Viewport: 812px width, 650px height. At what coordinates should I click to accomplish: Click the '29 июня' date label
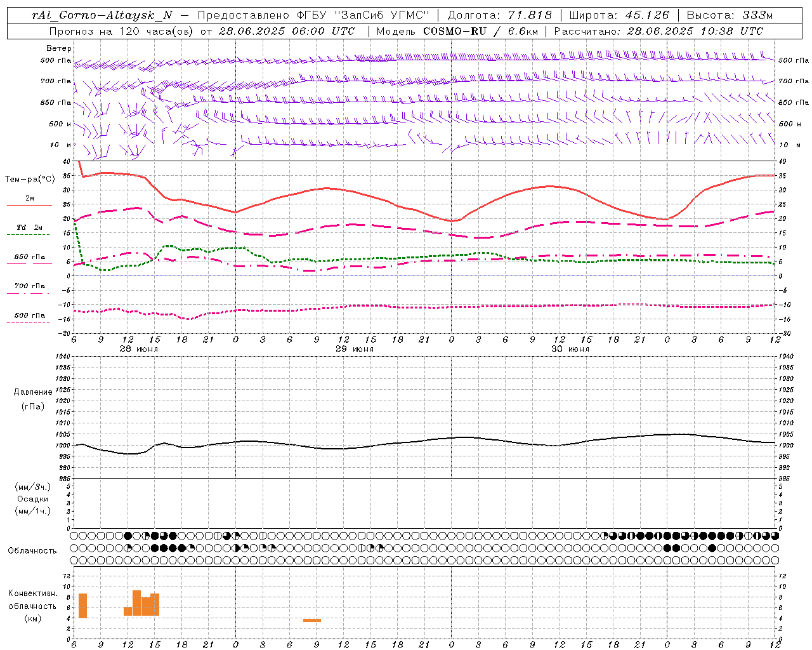tap(355, 349)
